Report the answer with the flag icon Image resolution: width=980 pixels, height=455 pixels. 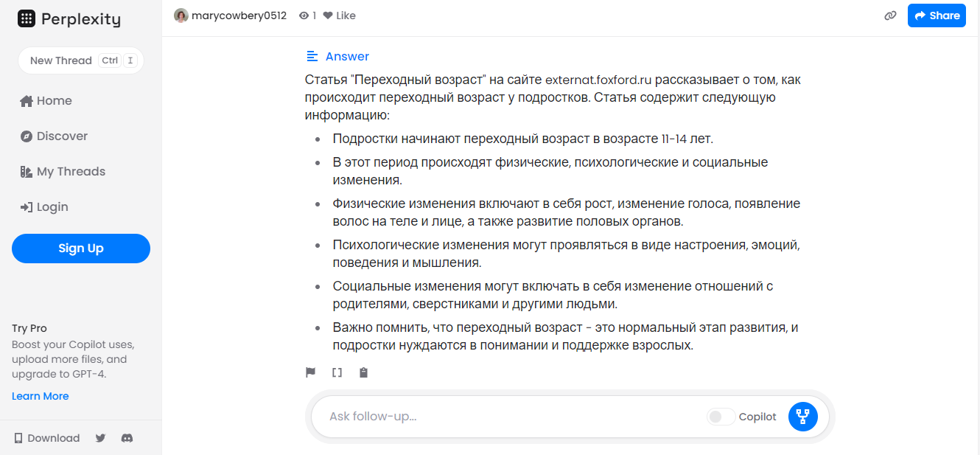[310, 372]
